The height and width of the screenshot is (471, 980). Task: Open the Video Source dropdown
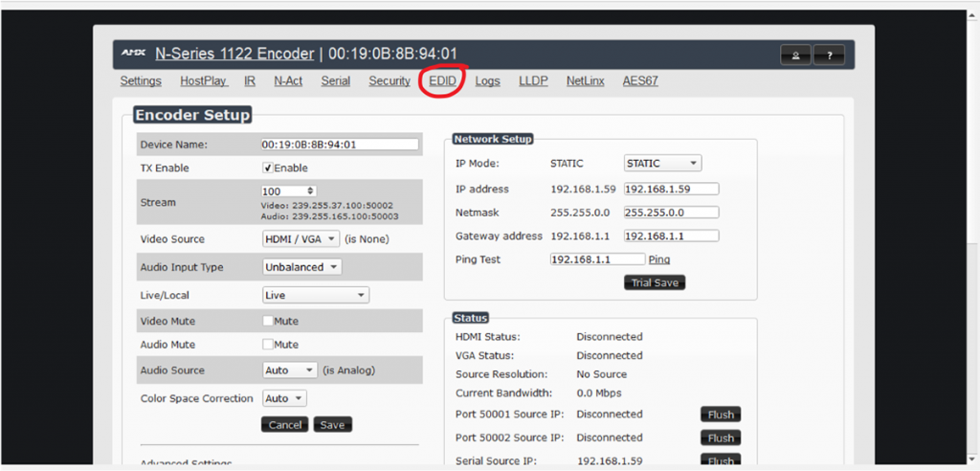(x=301, y=239)
